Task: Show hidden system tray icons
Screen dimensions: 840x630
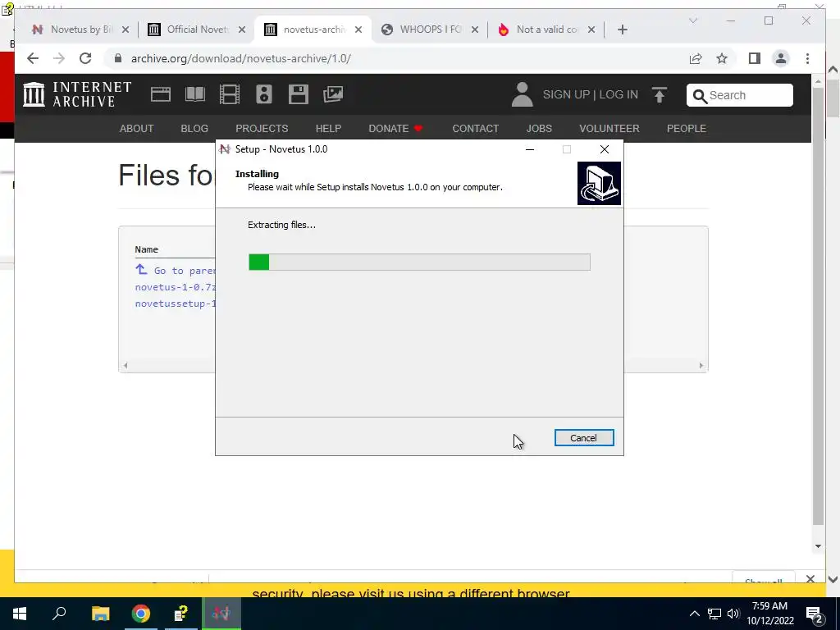Action: 694,614
